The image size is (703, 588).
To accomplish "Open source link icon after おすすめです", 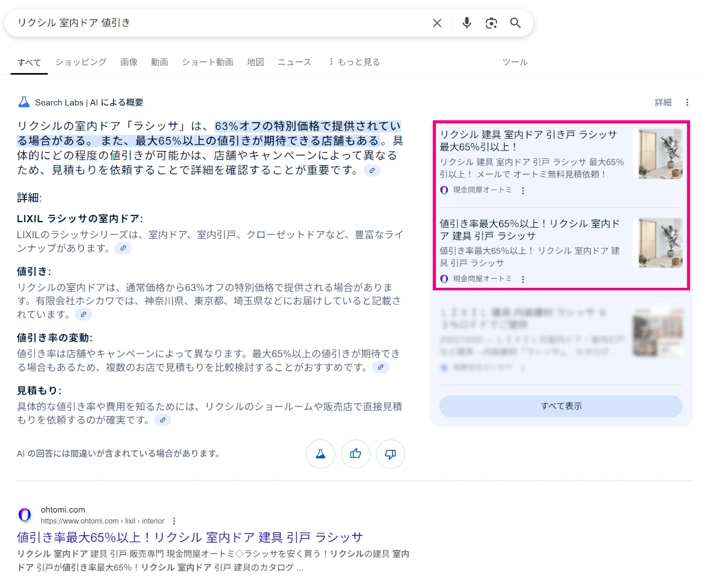I will [x=381, y=368].
